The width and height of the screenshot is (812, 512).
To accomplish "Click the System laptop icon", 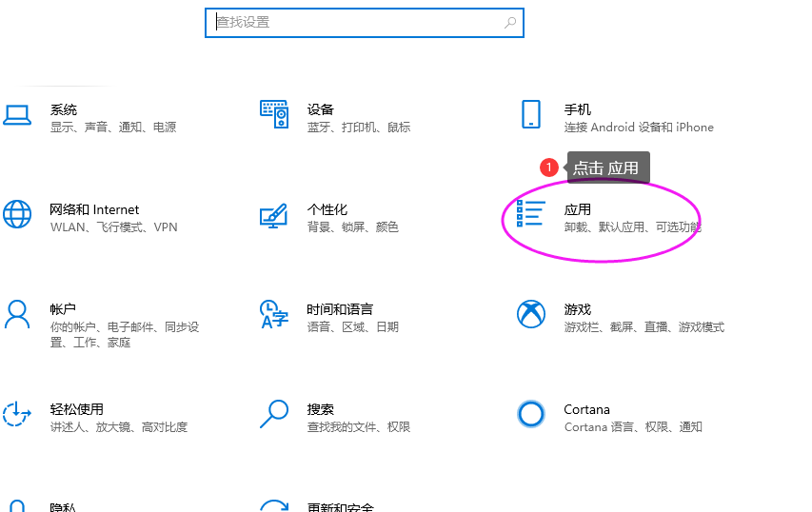I will tap(17, 115).
